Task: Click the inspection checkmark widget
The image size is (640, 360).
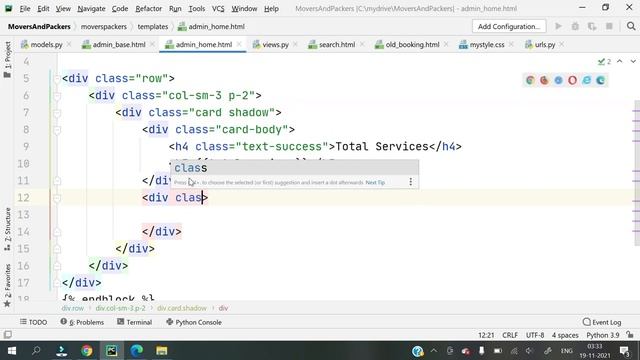Action: [604, 61]
